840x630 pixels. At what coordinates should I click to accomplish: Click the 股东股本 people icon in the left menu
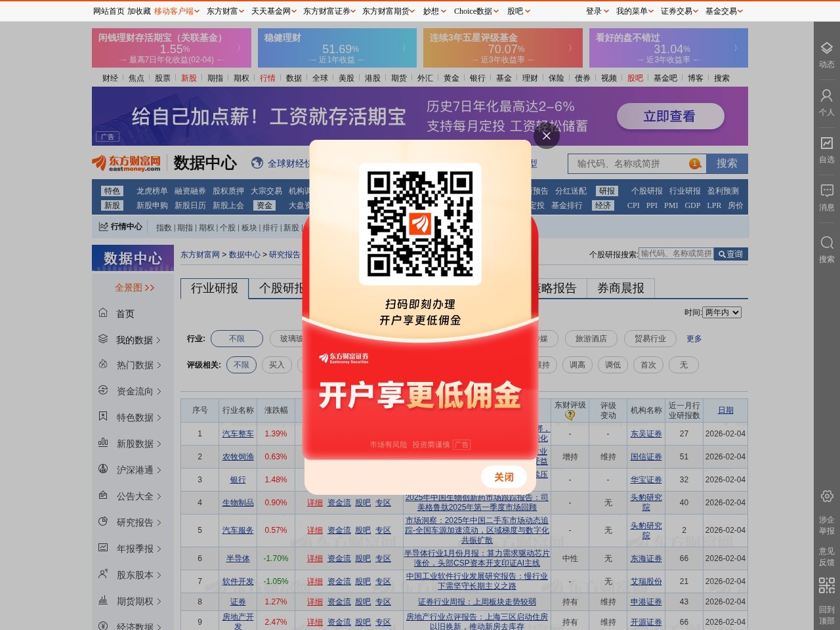103,574
